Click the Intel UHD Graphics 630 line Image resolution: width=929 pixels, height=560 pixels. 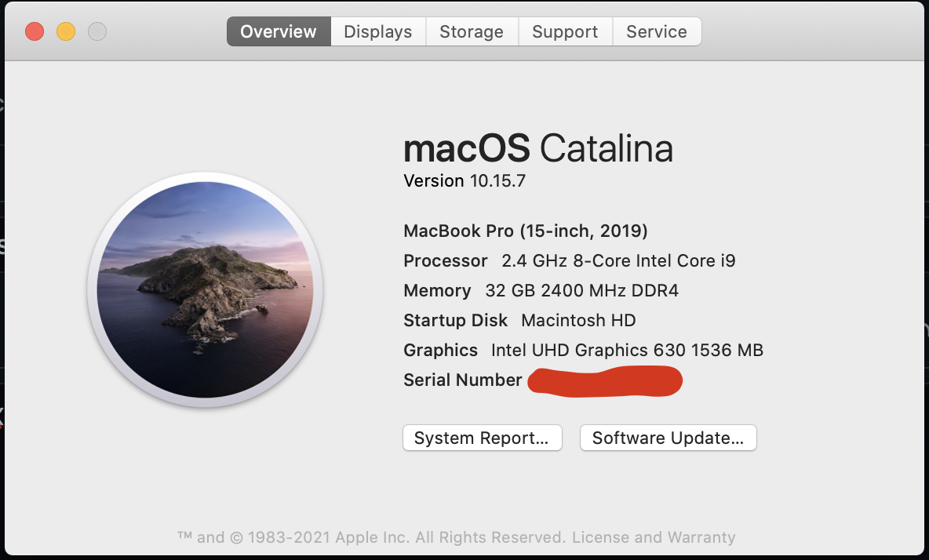click(583, 351)
